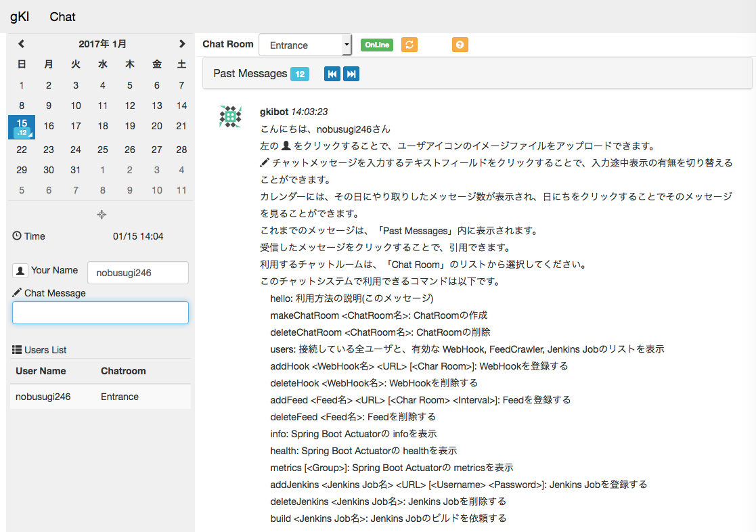Click user icon to upload avatar
The height and width of the screenshot is (532, 756).
20,271
